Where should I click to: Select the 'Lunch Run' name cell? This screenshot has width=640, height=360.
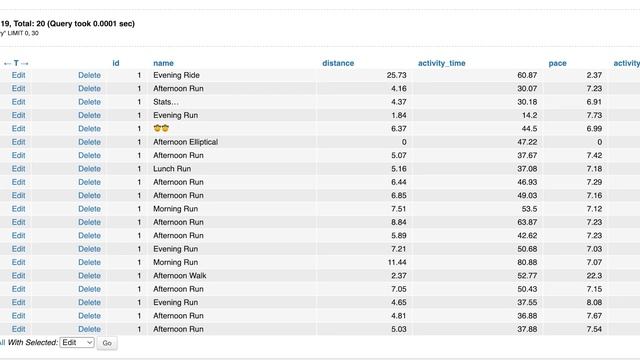pyautogui.click(x=172, y=169)
